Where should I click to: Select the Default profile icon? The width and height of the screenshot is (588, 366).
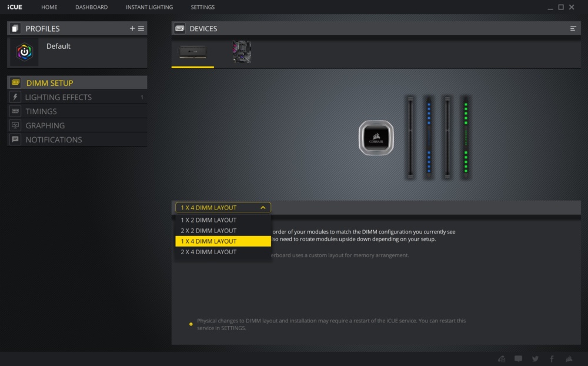pyautogui.click(x=24, y=52)
